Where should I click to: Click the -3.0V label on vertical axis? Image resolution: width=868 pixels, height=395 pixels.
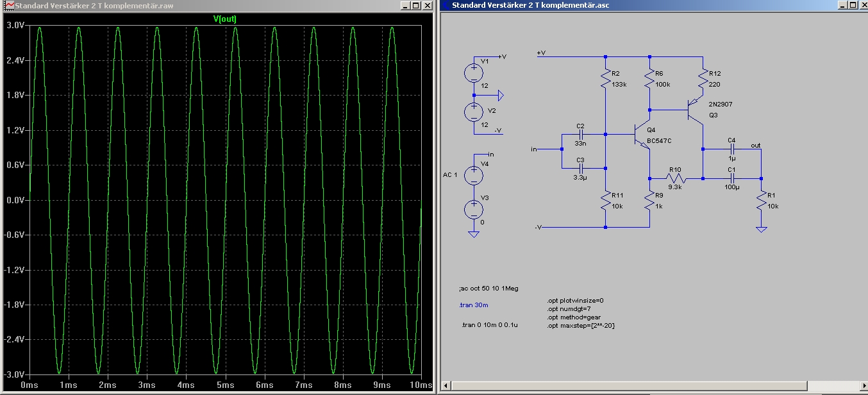[13, 374]
